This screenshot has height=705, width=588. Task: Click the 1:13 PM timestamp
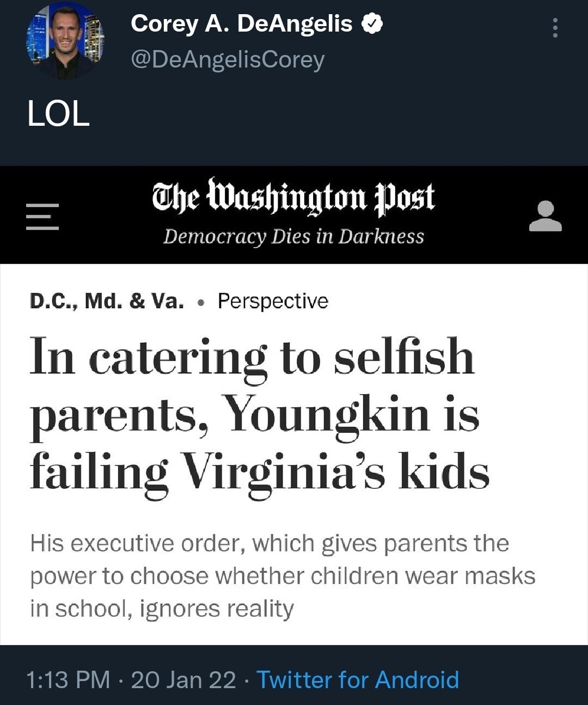tap(68, 680)
